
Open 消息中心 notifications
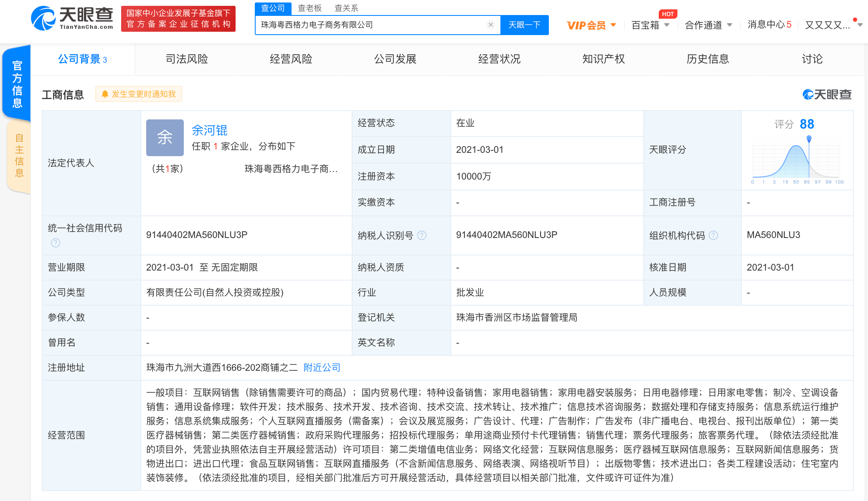pos(769,25)
